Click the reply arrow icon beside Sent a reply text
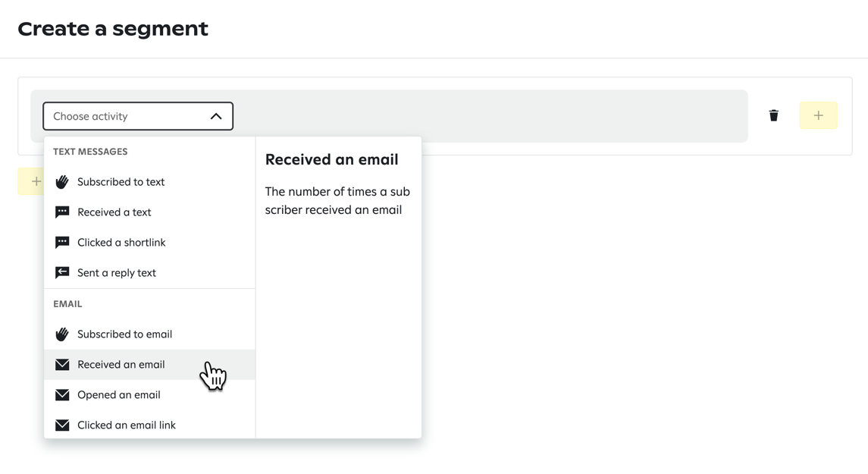Image resolution: width=868 pixels, height=474 pixels. [x=61, y=272]
